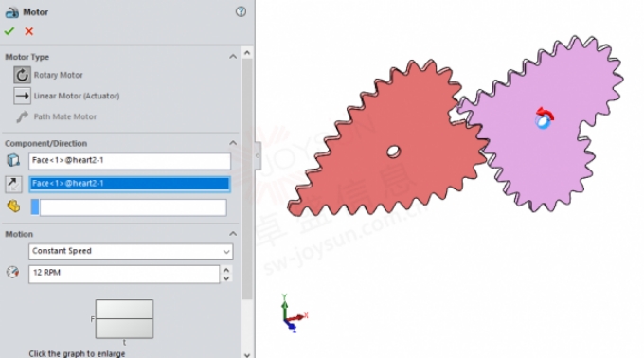
Task: Click the 12 RPM speed field
Action: pyautogui.click(x=124, y=274)
